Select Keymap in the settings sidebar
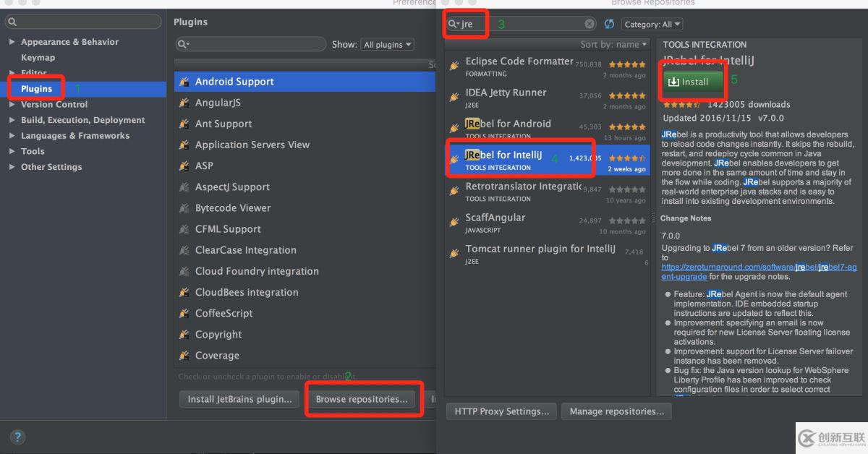This screenshot has height=454, width=868. pyautogui.click(x=38, y=58)
